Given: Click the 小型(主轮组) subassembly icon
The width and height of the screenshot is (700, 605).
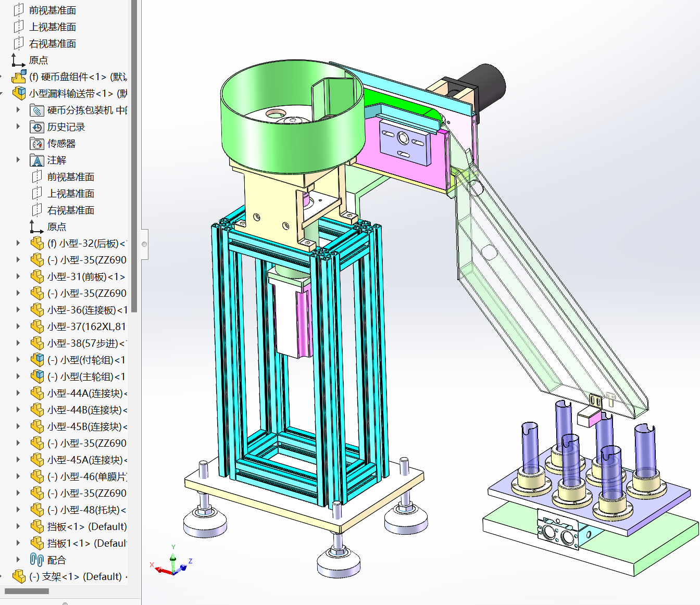Looking at the screenshot, I should [x=37, y=377].
